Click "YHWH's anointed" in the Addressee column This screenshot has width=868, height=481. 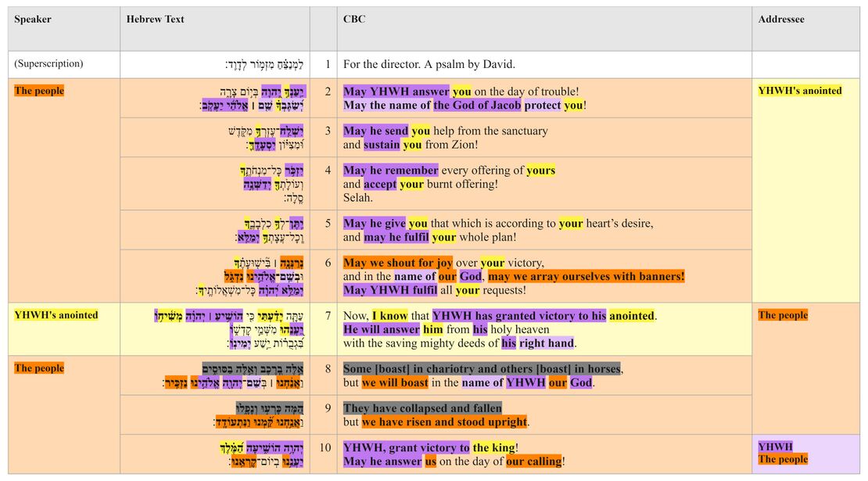pos(800,91)
